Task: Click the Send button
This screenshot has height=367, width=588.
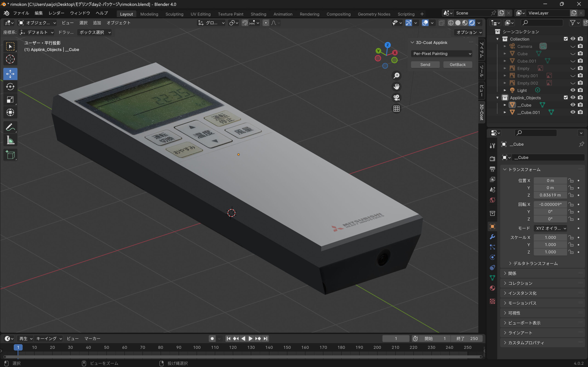Action: pos(425,64)
